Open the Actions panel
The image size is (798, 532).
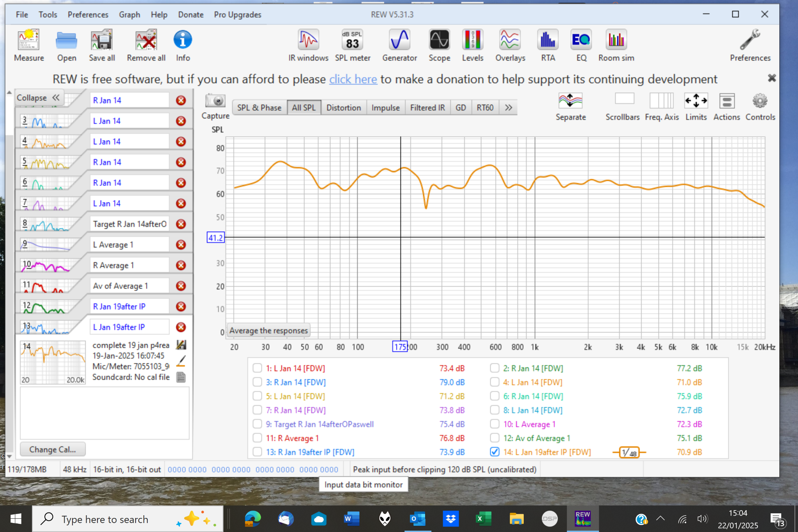coord(727,107)
